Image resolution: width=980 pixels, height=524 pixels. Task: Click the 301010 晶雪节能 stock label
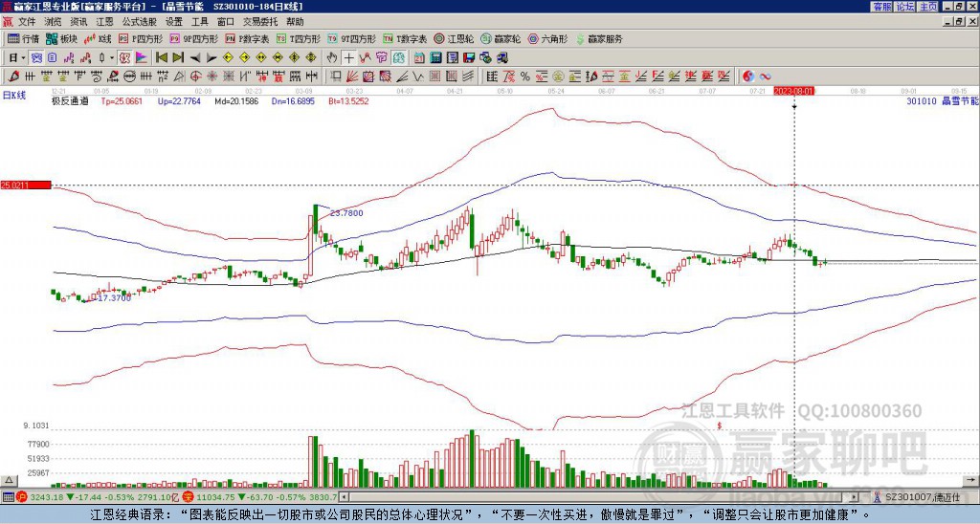pos(943,100)
